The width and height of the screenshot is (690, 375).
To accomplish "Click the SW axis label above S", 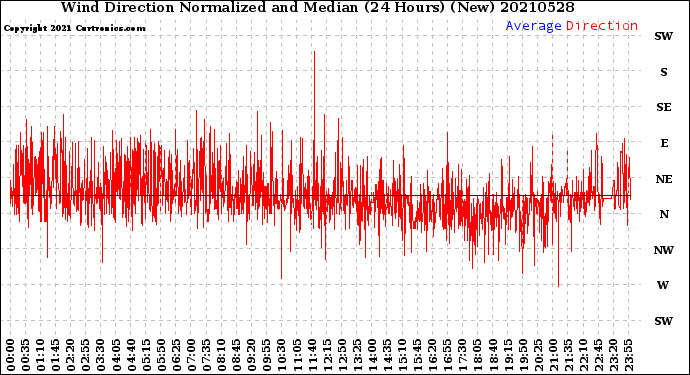I will coord(664,36).
